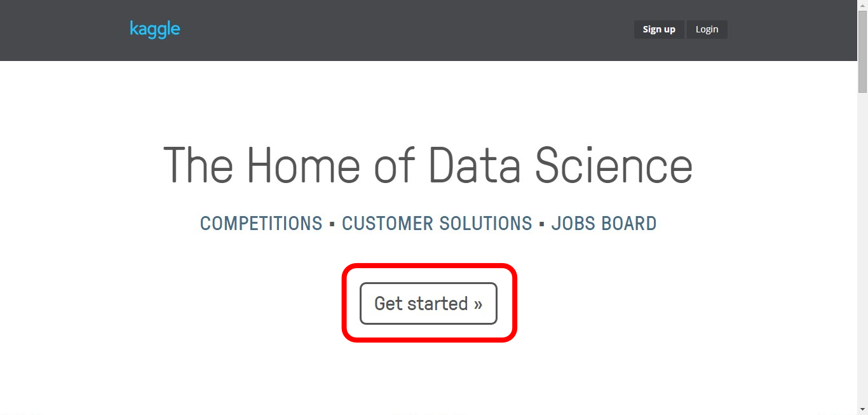868x415 pixels.
Task: Go to CUSTOMER SOLUTIONS
Action: [x=437, y=224]
